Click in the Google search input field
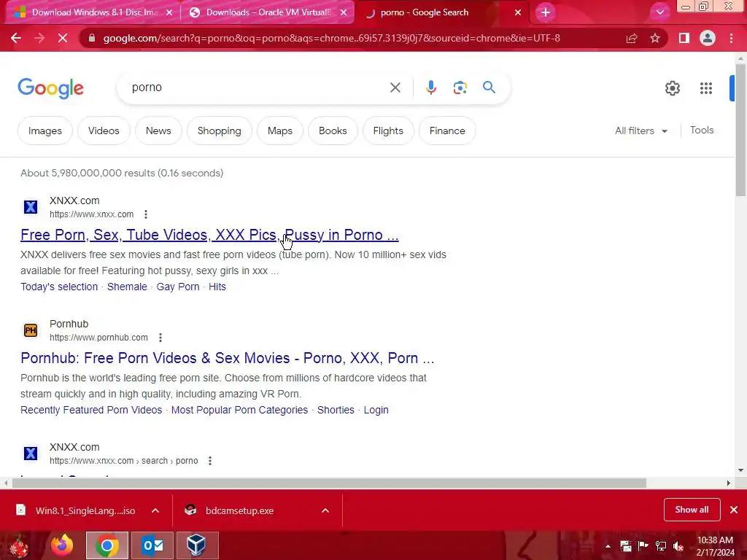Image resolution: width=747 pixels, height=560 pixels. coord(258,87)
